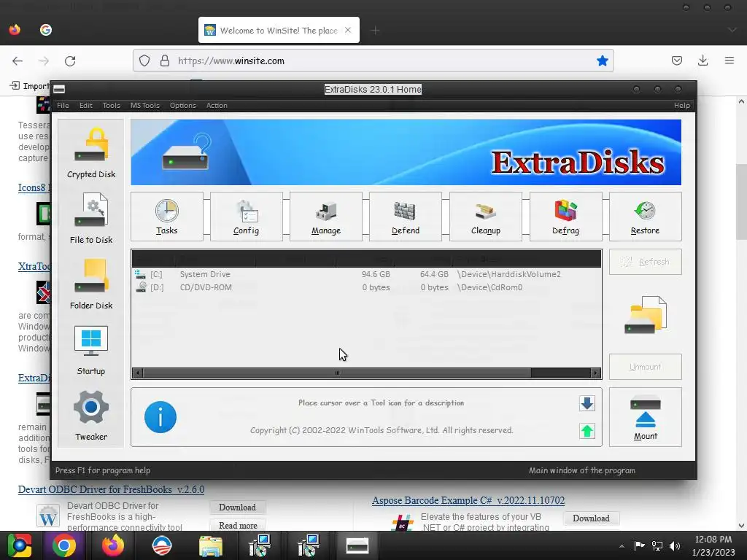Image resolution: width=747 pixels, height=560 pixels.
Task: Click the drive list horizontal scrollbar thumb
Action: tap(337, 373)
